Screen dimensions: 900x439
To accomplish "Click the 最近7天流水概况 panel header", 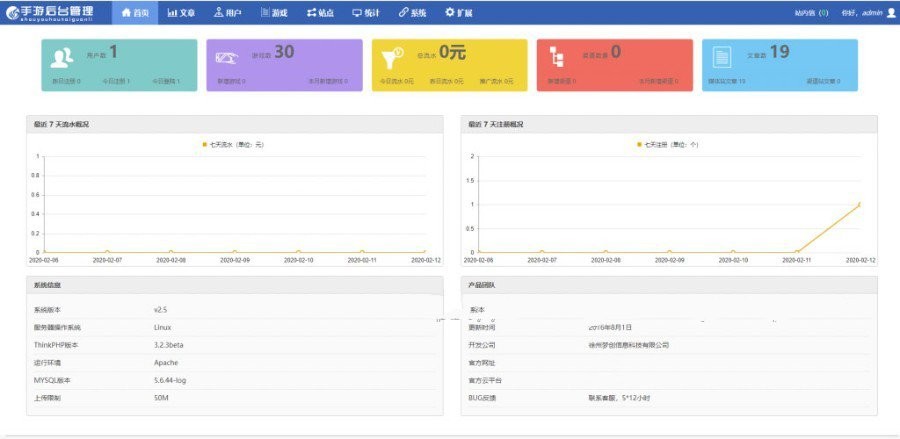I will (x=235, y=125).
